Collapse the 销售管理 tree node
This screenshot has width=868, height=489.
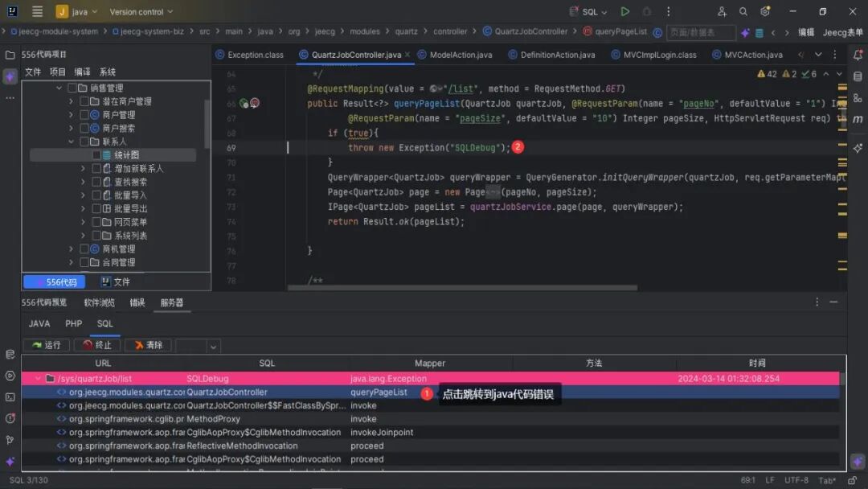click(59, 88)
